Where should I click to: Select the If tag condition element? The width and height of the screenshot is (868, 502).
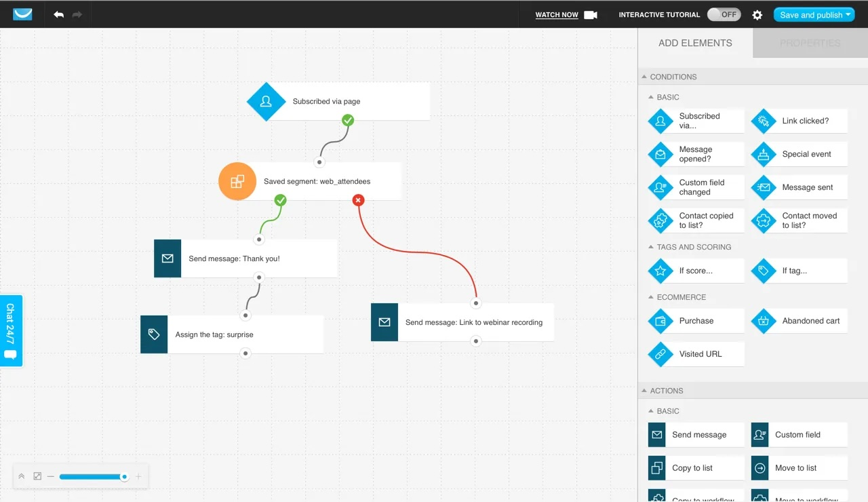[799, 271]
